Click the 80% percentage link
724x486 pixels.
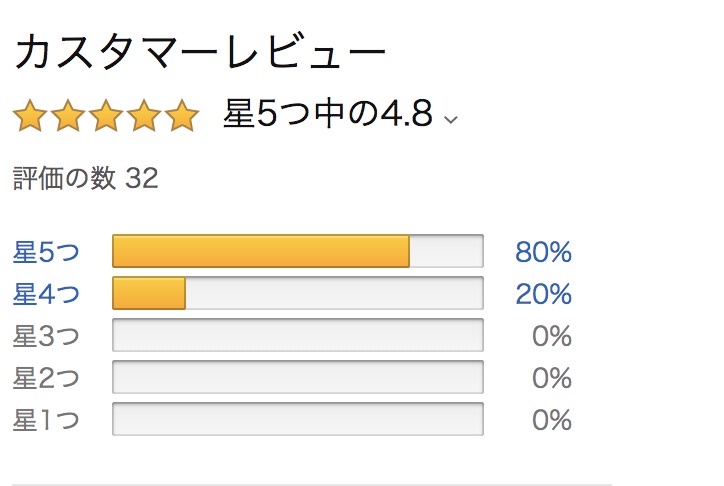543,252
